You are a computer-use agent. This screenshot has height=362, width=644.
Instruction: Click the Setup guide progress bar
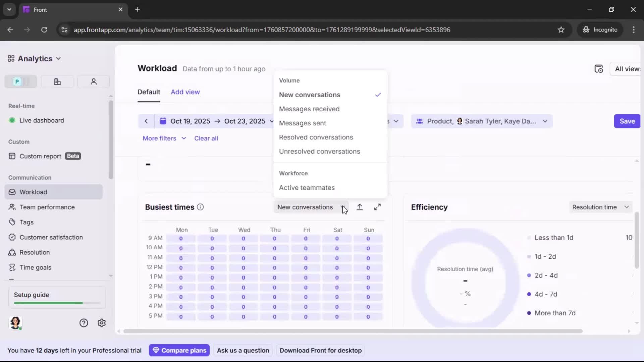56,303
